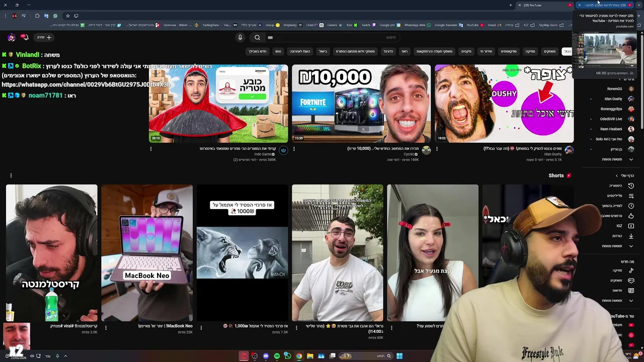The height and width of the screenshot is (362, 644).
Task: Open Liked videos thumbs-up icon in sidebar
Action: coord(631,216)
